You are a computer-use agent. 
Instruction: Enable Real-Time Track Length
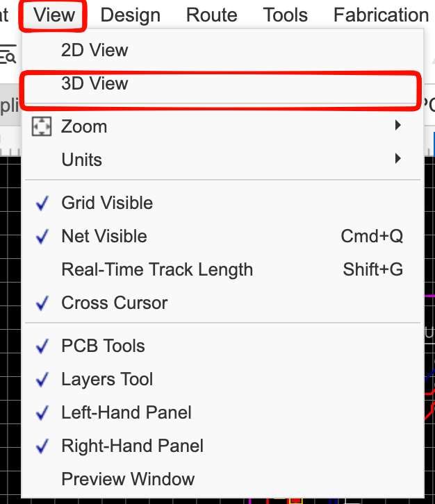[157, 270]
